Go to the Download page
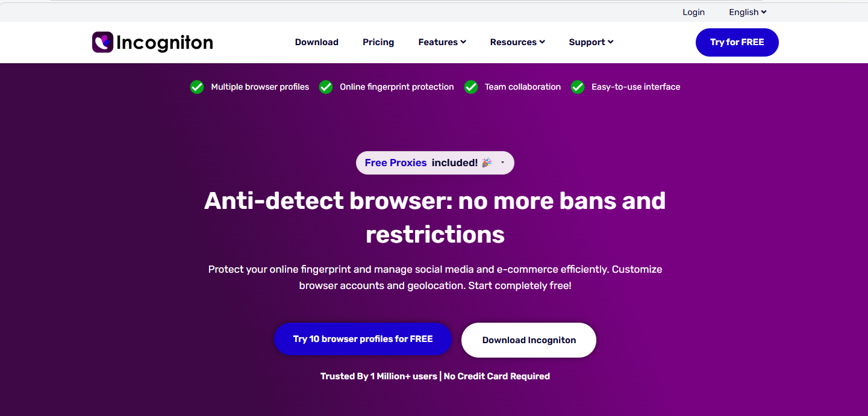 pyautogui.click(x=317, y=42)
